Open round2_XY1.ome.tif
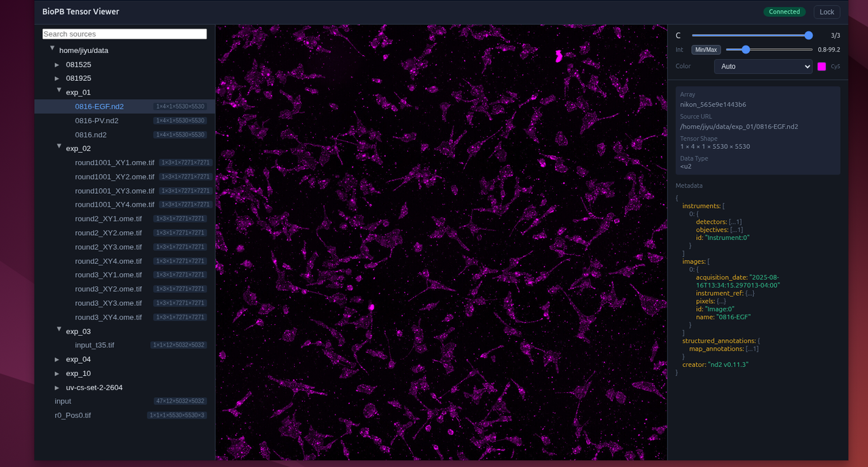 [125, 219]
